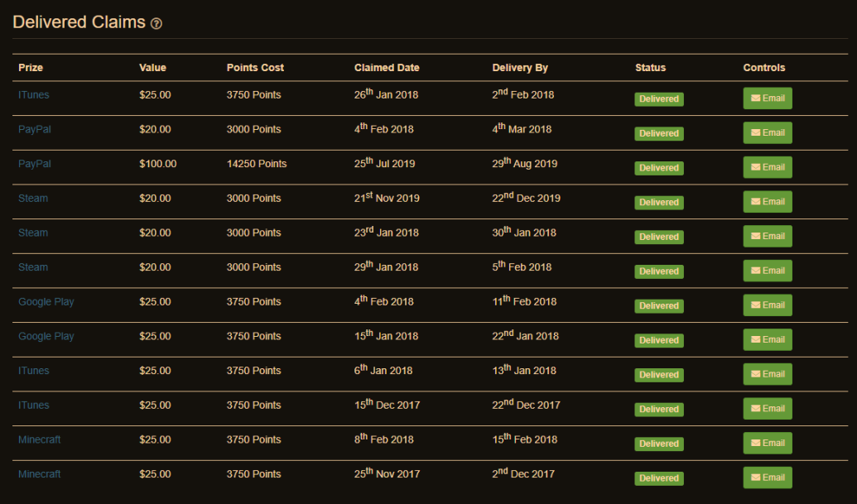The width and height of the screenshot is (857, 504).
Task: Open the iTunes prize claimed 26th Jan 2018
Action: (34, 95)
